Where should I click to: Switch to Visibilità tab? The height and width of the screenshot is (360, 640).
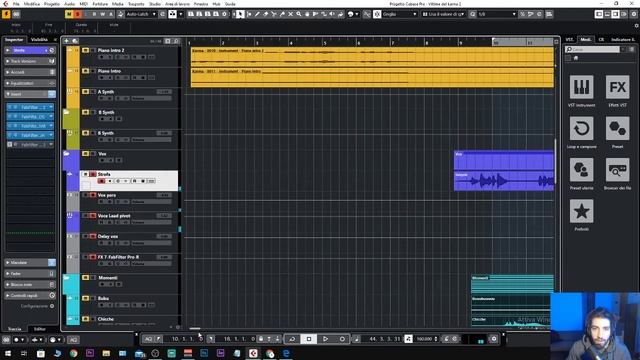coord(40,40)
